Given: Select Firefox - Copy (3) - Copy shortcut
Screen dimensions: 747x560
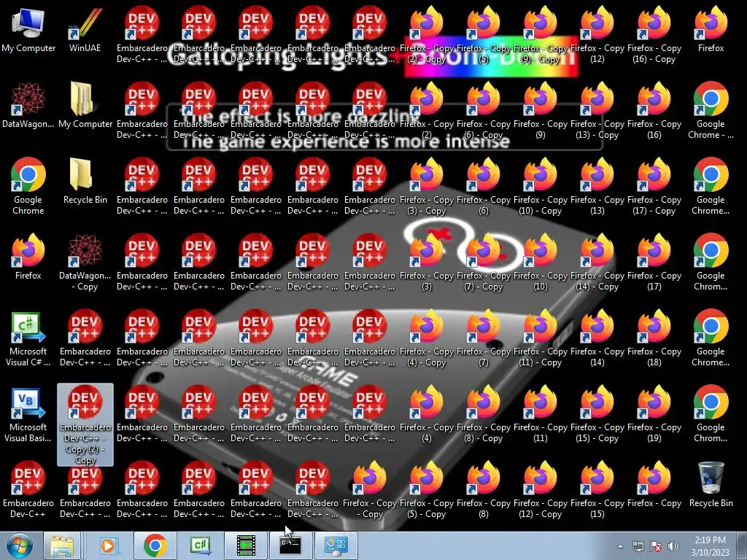Looking at the screenshot, I should tap(426, 187).
